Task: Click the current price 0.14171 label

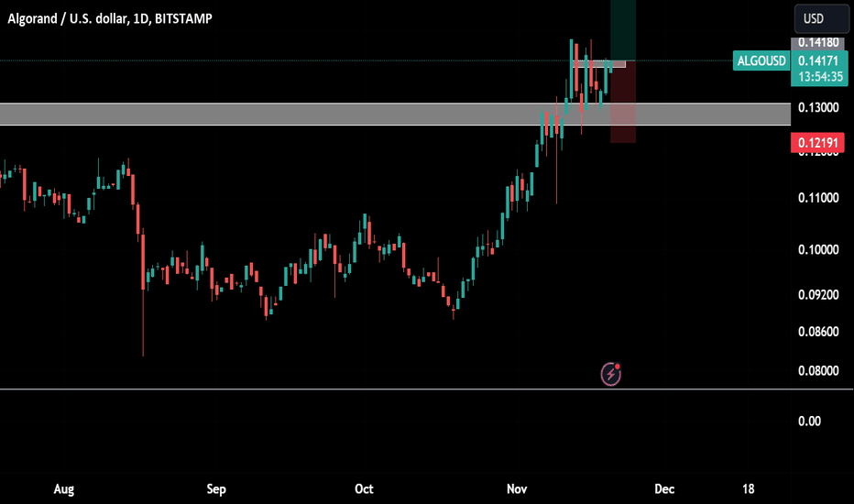Action: (x=819, y=60)
